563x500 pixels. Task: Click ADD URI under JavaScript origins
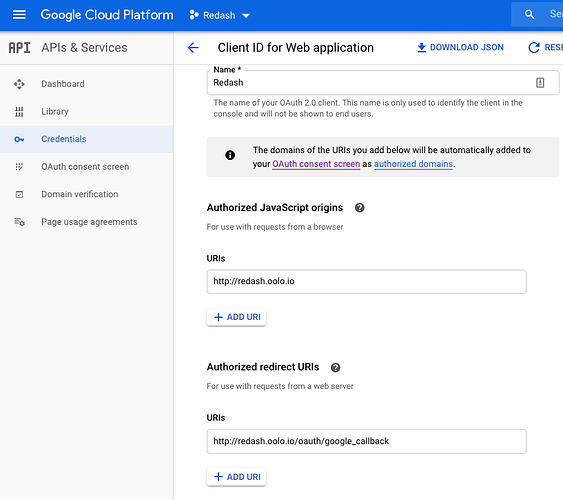[237, 317]
